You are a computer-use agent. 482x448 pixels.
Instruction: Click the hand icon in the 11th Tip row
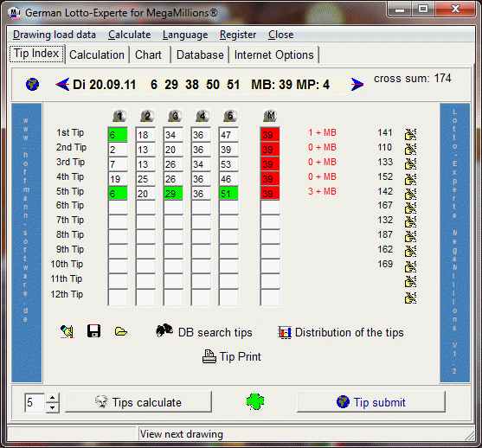click(x=410, y=281)
